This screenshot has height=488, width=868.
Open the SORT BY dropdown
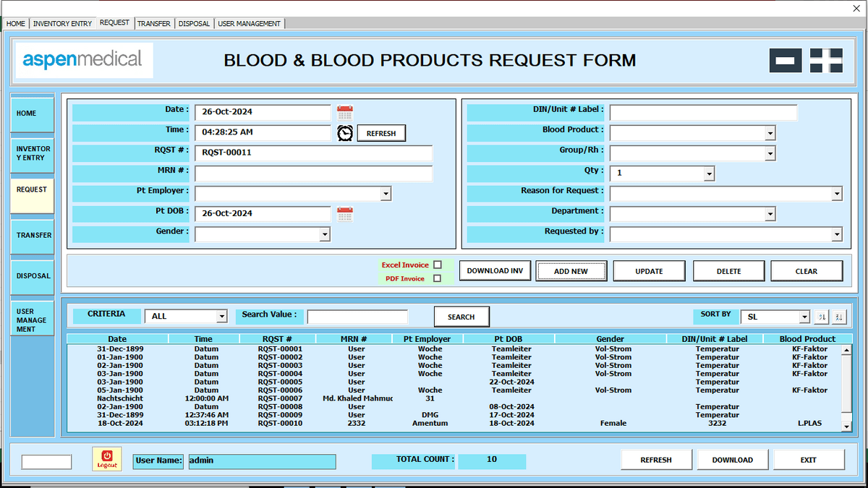tap(804, 317)
